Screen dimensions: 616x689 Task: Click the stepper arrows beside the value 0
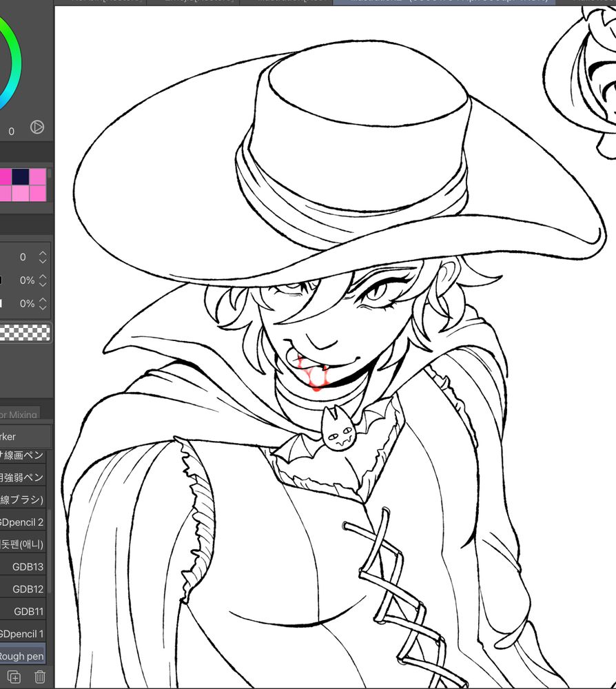coord(43,257)
